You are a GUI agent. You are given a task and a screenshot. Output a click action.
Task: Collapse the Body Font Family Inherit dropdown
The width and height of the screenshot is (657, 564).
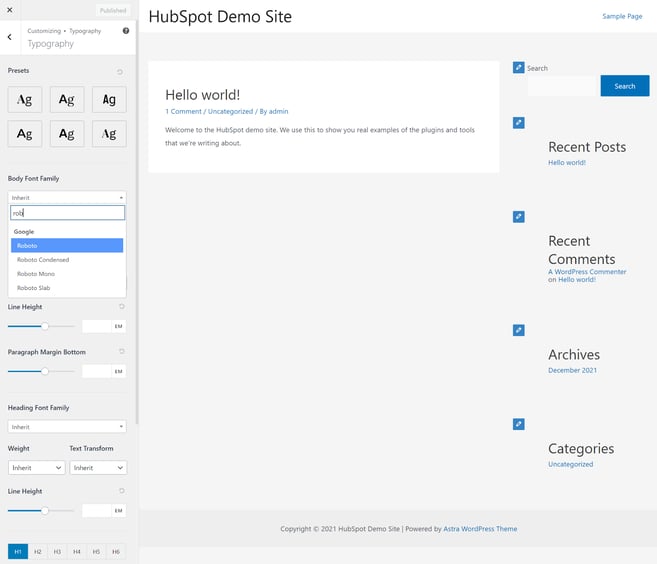pyautogui.click(x=67, y=197)
